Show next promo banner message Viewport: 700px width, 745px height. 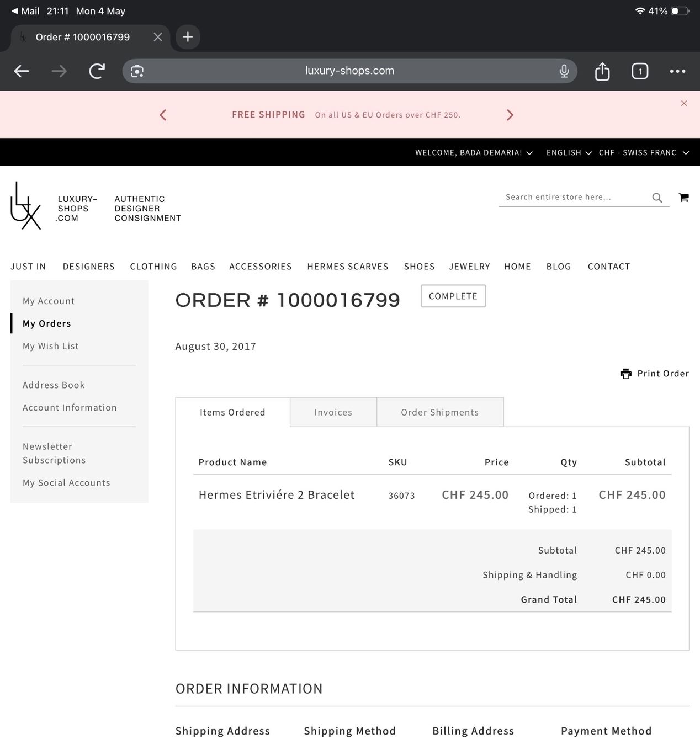point(510,115)
